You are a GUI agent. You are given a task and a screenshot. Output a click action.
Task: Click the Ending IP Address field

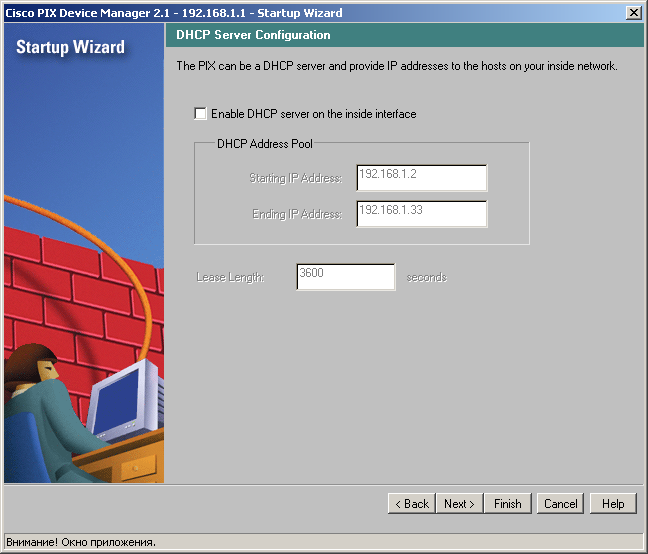[422, 214]
